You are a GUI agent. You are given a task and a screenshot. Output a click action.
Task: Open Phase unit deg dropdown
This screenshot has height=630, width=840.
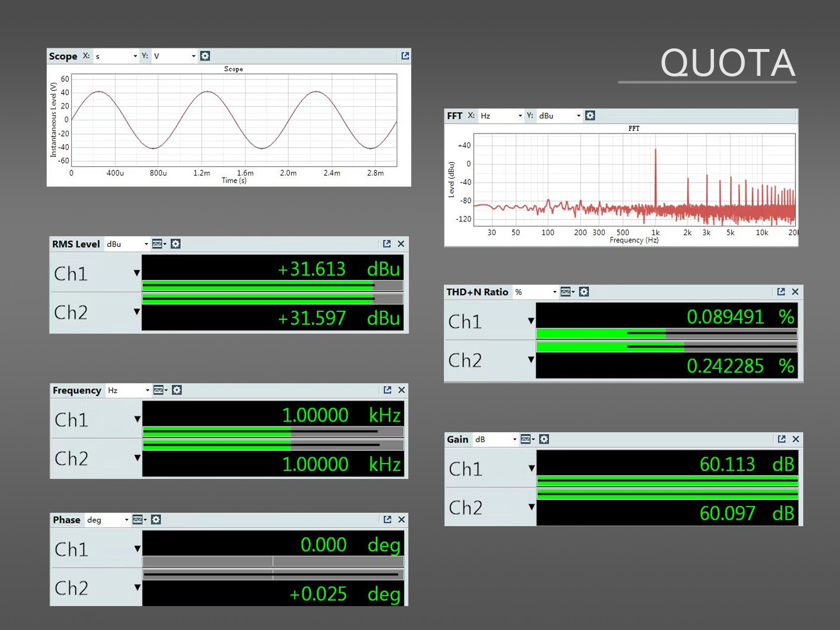tap(107, 520)
